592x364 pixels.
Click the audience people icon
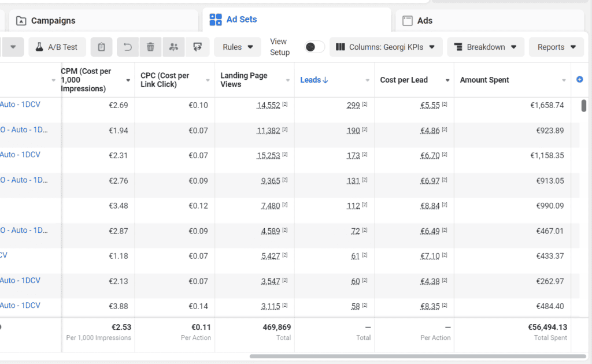(173, 47)
